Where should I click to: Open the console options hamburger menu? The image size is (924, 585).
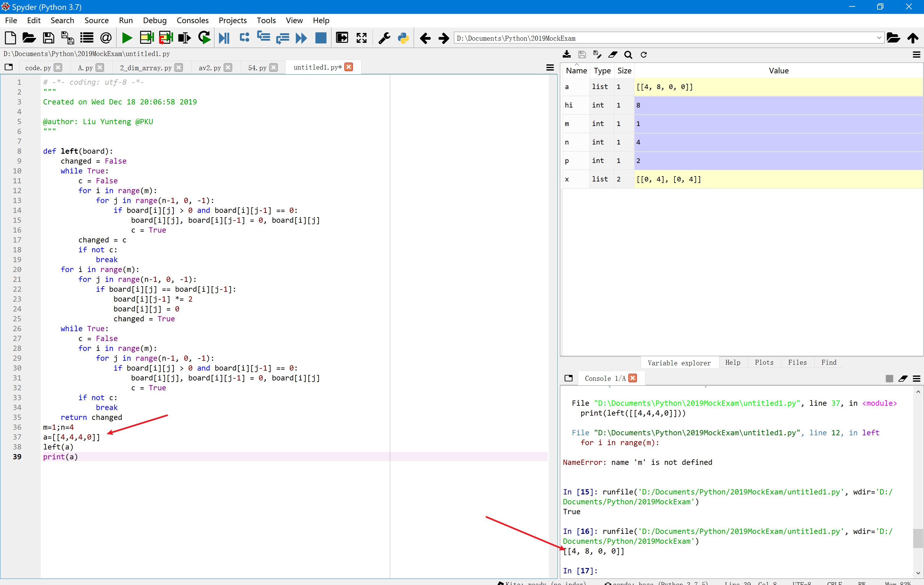coord(916,379)
